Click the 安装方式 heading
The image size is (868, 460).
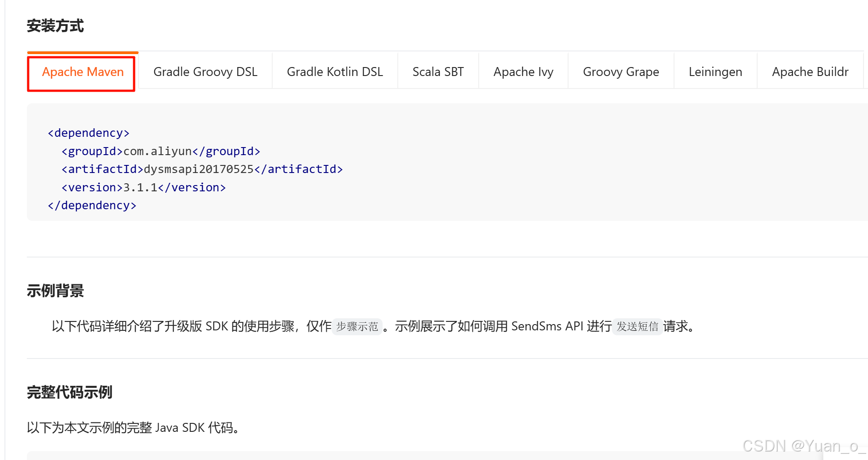(55, 25)
